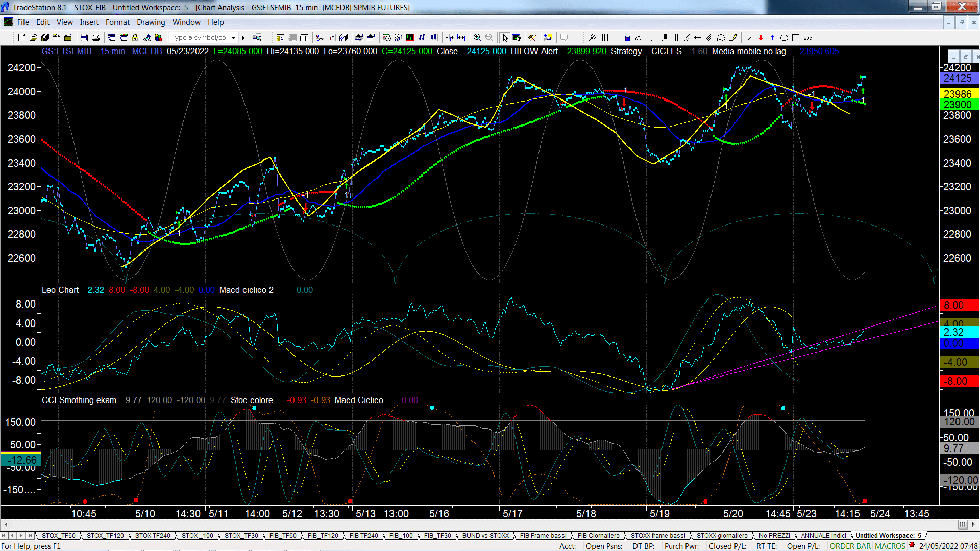Open the clock calendar icon

[386, 38]
